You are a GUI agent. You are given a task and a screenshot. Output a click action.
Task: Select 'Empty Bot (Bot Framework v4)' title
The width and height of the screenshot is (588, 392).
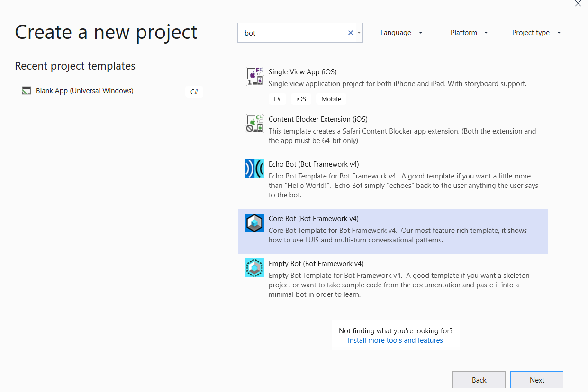click(x=316, y=264)
